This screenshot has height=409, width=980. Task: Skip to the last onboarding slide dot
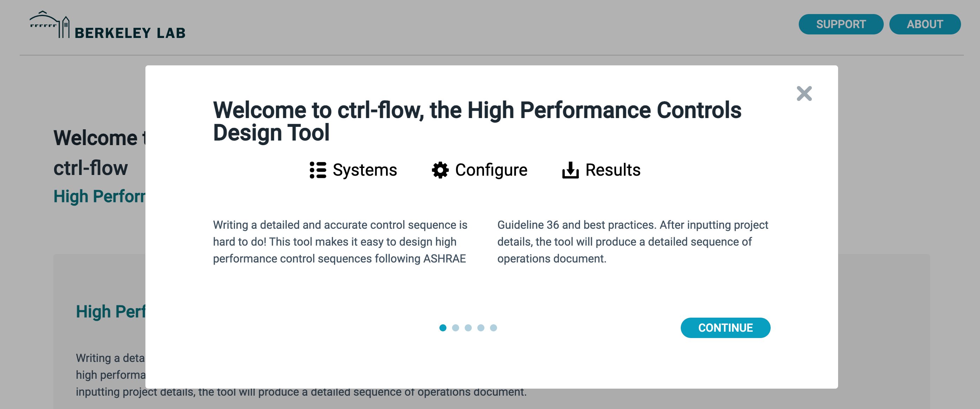coord(494,327)
